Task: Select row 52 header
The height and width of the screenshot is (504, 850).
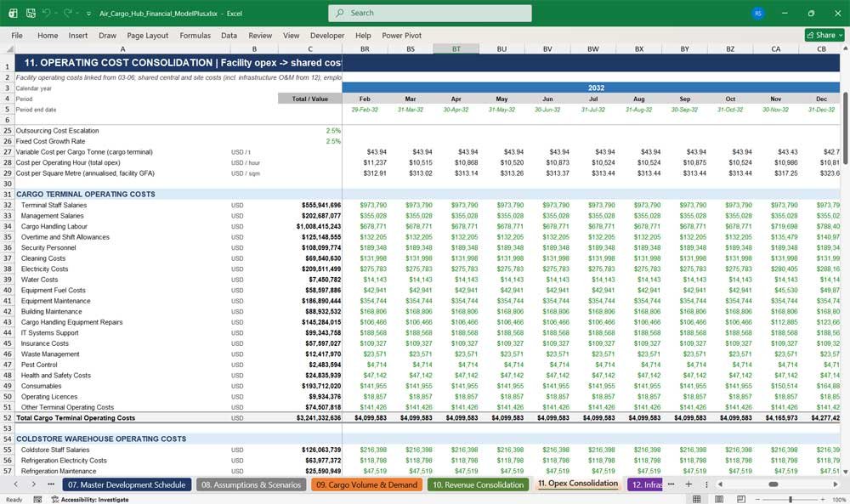Action: click(8, 418)
